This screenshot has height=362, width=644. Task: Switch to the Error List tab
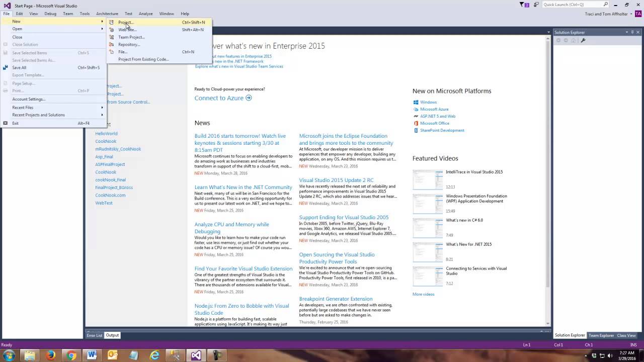[94, 335]
